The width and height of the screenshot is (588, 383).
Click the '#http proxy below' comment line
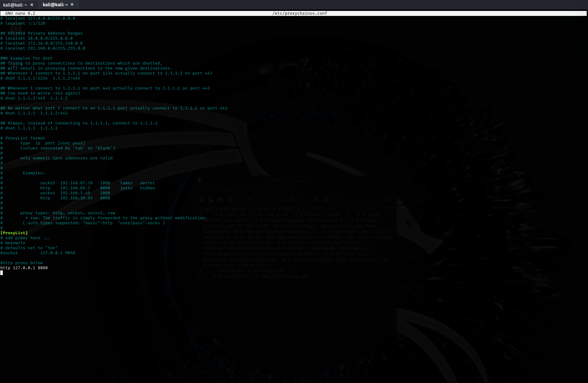[x=22, y=263]
